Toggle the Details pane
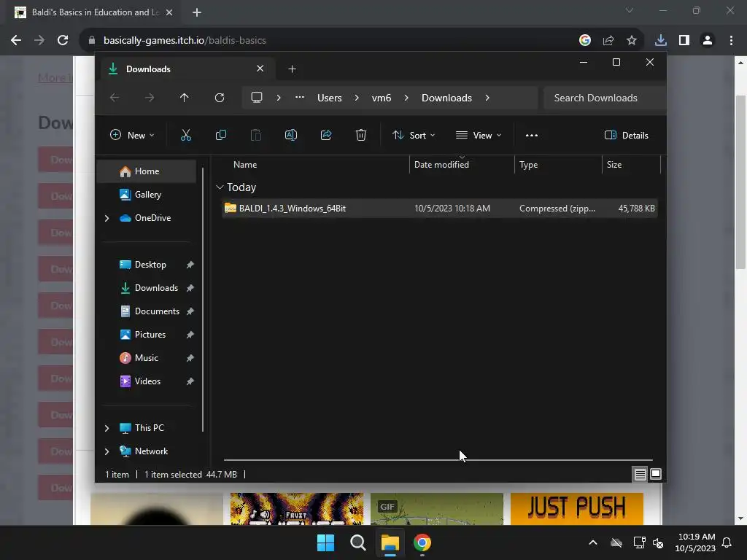Viewport: 747px width, 560px height. point(627,135)
